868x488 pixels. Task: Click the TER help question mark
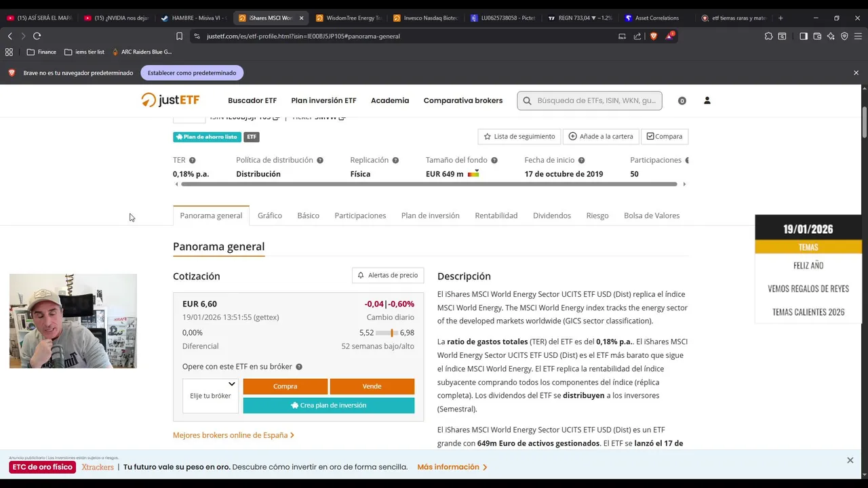click(x=192, y=161)
